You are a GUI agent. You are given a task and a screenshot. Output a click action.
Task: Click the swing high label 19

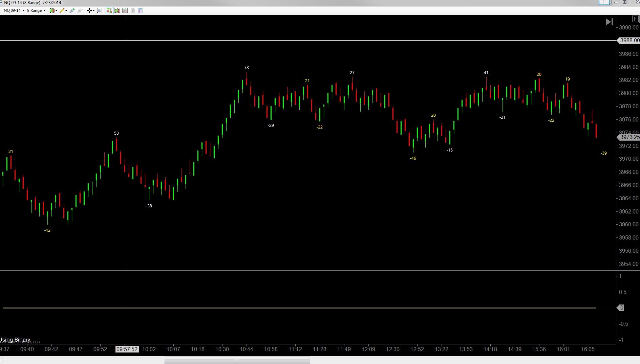568,79
